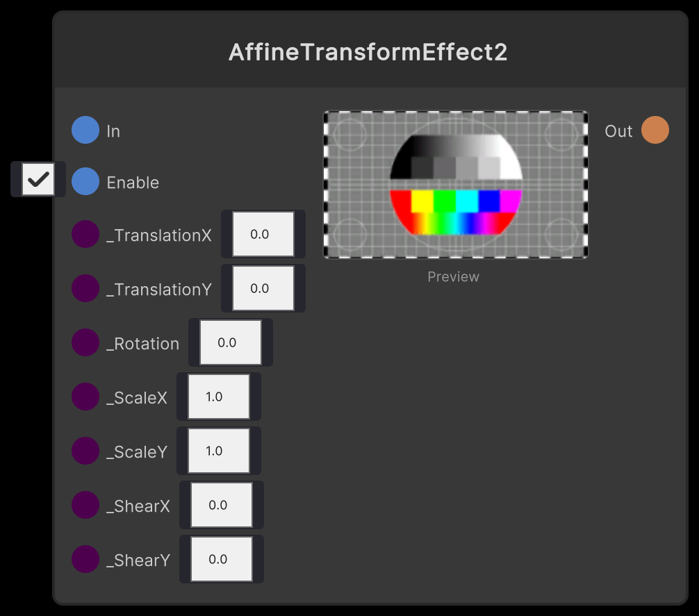Screen dimensions: 699x616
Task: Toggle the Enable checkbox off
Action: 38,179
